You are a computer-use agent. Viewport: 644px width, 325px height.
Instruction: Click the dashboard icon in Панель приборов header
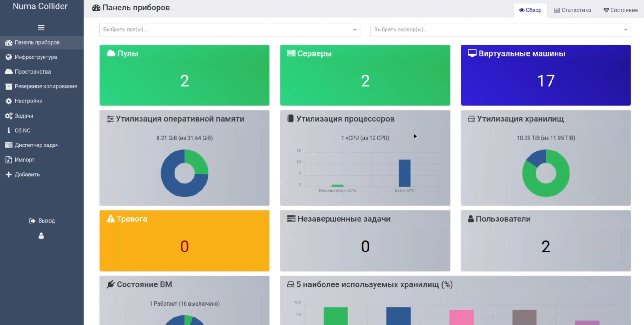(96, 8)
